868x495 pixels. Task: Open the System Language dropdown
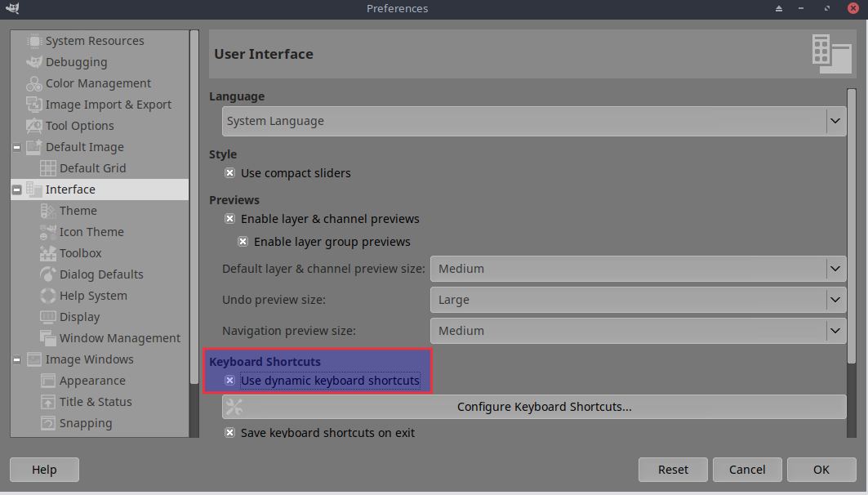tap(534, 121)
